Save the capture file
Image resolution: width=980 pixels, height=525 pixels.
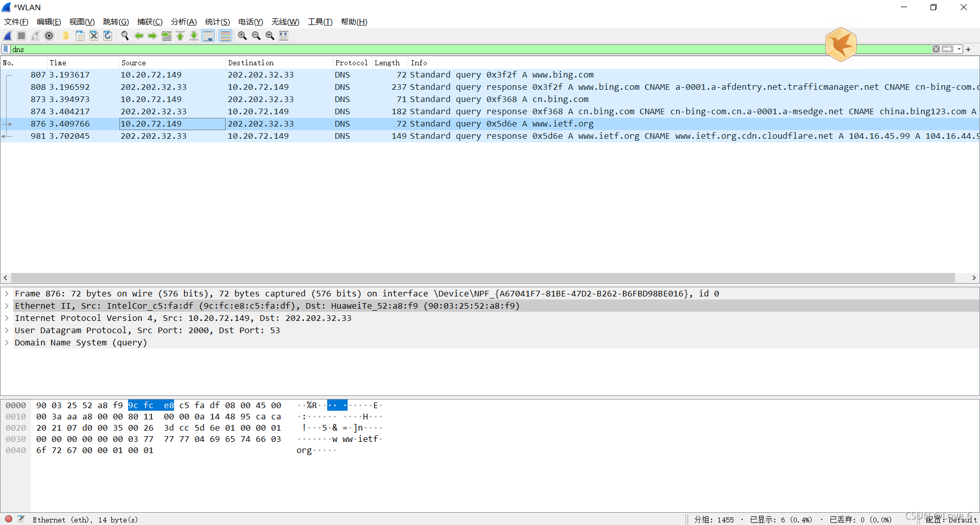tap(80, 36)
